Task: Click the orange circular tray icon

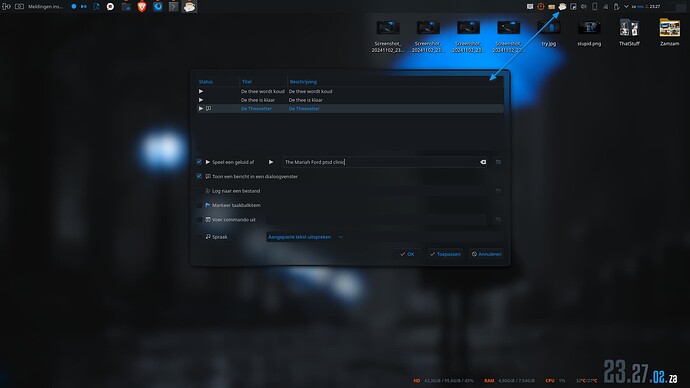Action: [x=541, y=7]
